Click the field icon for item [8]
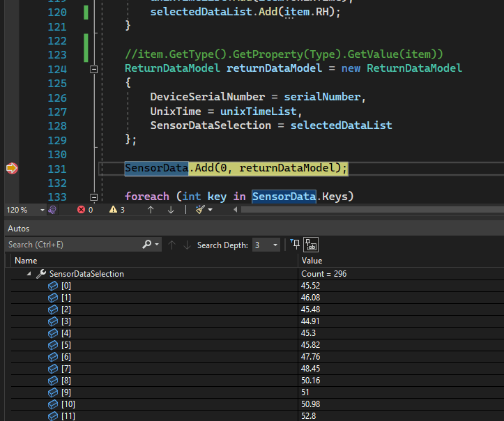 tap(53, 381)
